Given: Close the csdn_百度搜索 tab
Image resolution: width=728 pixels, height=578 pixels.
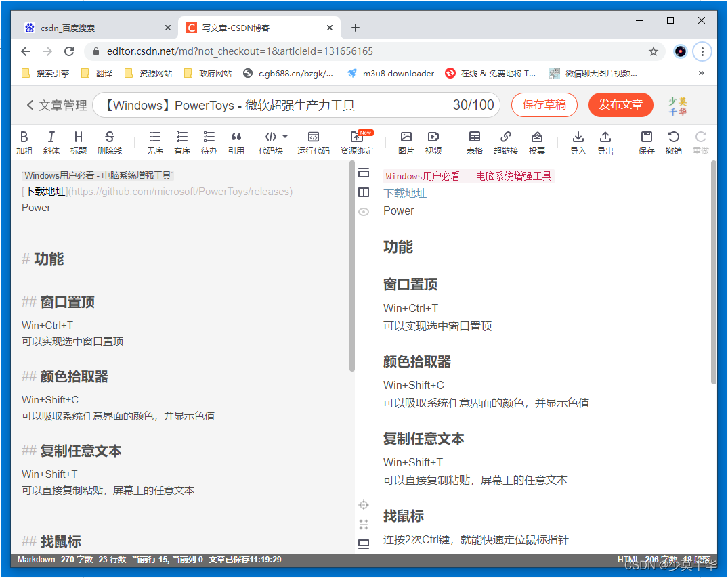Looking at the screenshot, I should (x=167, y=28).
